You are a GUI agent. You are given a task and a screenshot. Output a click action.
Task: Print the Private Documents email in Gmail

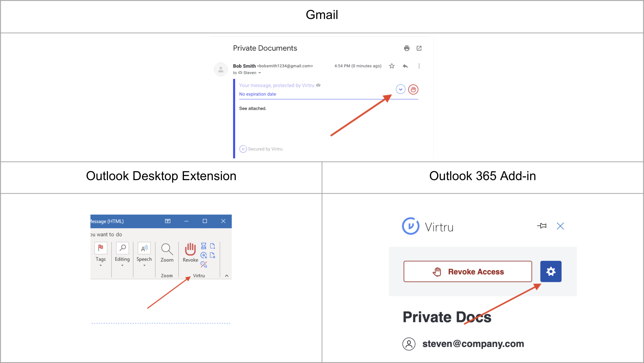(407, 48)
